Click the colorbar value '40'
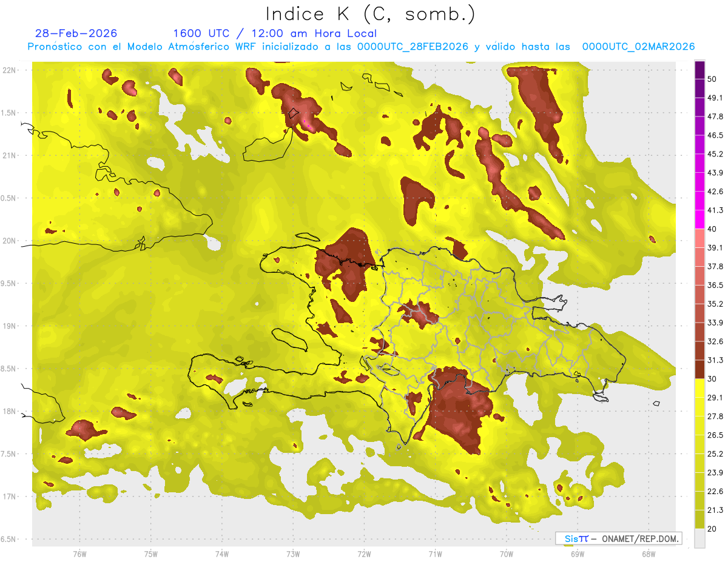 (x=712, y=229)
